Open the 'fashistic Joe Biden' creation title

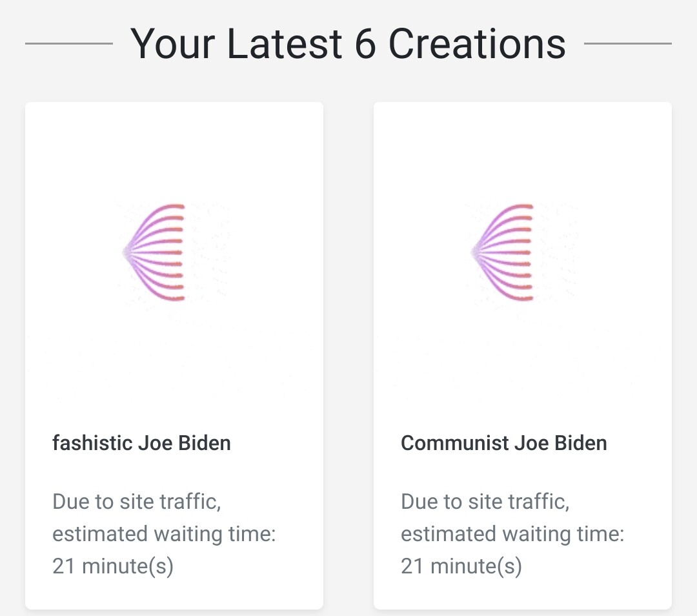click(141, 444)
